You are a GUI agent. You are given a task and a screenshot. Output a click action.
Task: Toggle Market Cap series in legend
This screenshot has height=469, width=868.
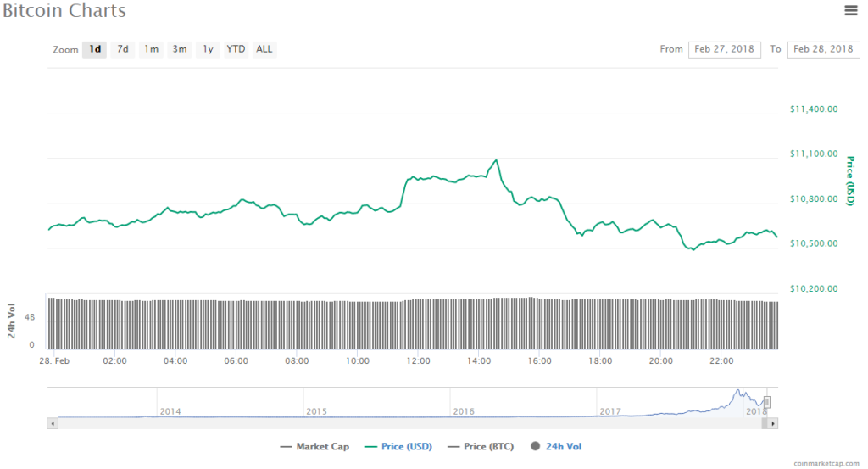(x=314, y=446)
